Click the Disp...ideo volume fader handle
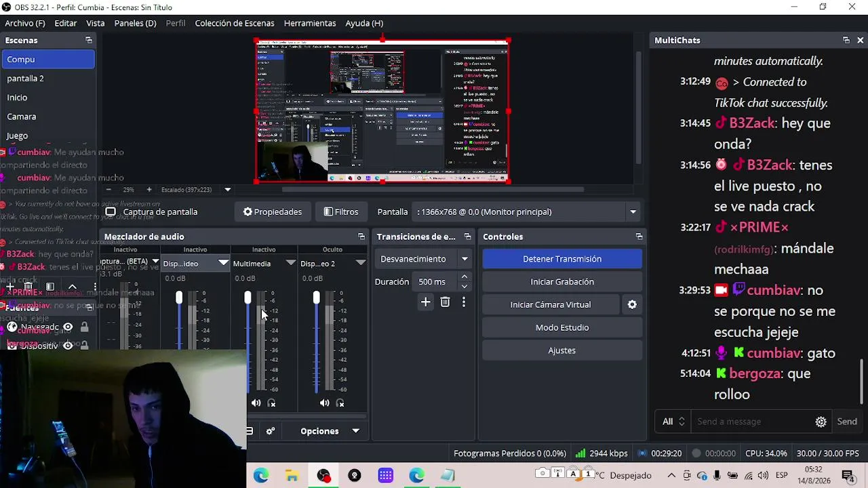This screenshot has height=488, width=868. [179, 298]
